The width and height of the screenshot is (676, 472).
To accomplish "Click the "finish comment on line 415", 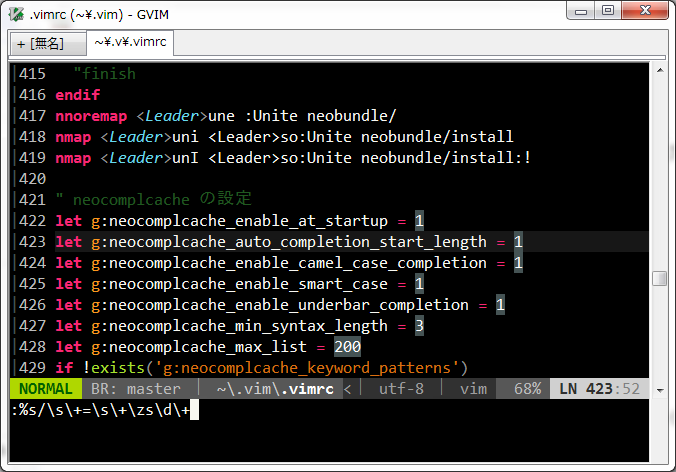I will point(104,74).
